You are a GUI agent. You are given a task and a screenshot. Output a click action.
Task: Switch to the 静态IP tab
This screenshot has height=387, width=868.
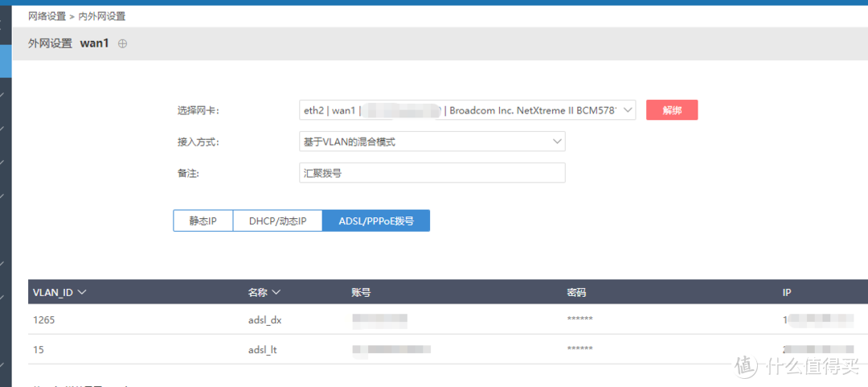203,221
